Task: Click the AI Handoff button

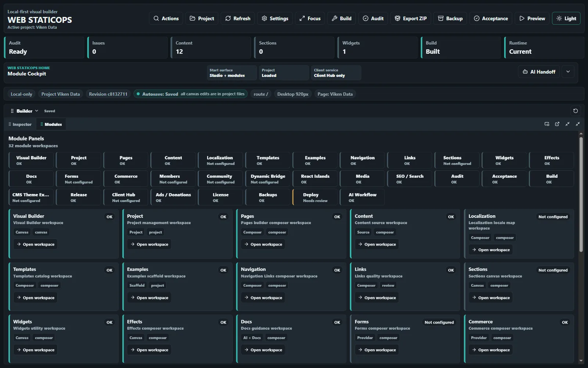Action: 539,72
